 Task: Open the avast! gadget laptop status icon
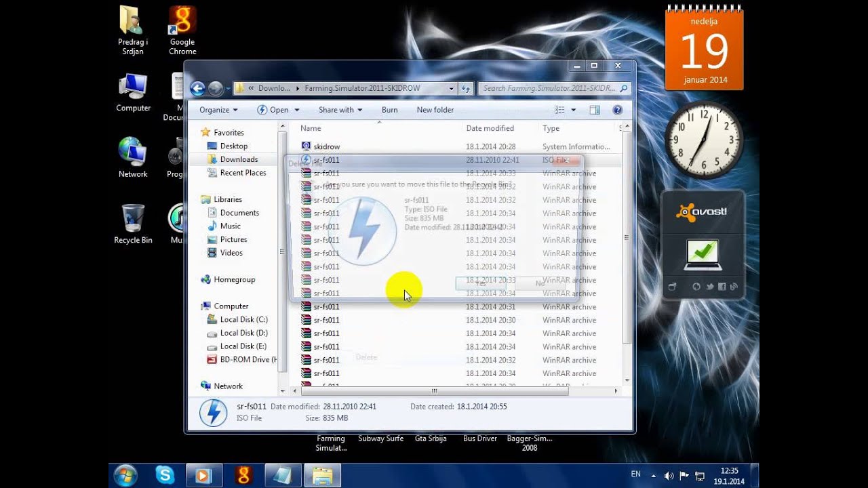pos(703,254)
